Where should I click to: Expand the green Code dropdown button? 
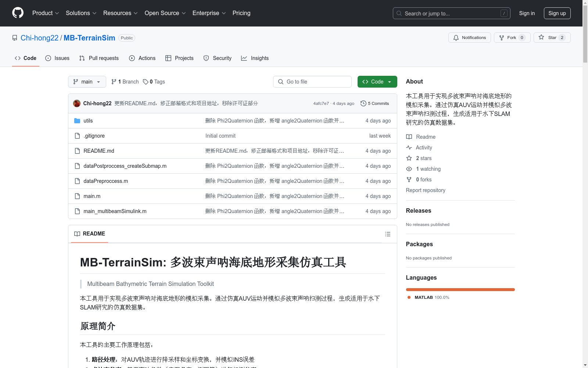(x=377, y=82)
